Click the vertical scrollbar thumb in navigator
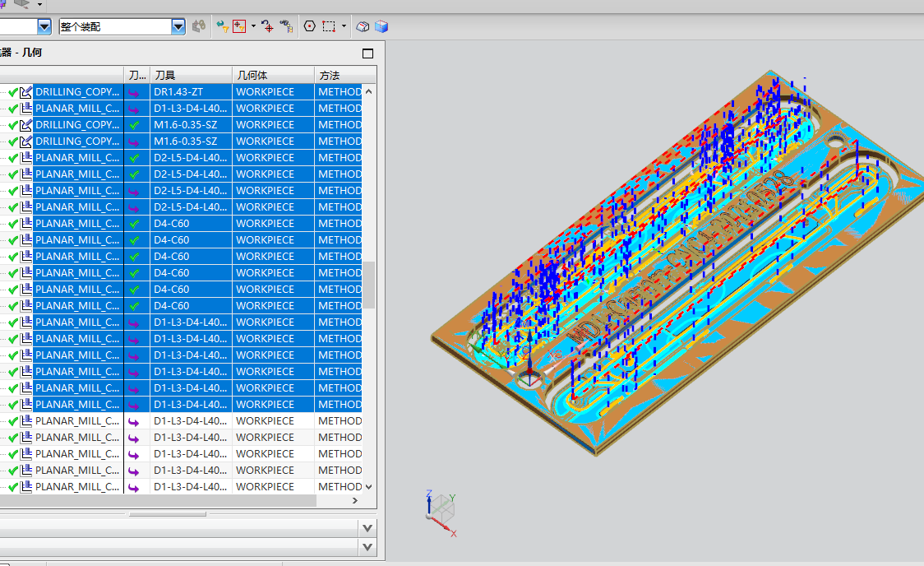 (369, 284)
